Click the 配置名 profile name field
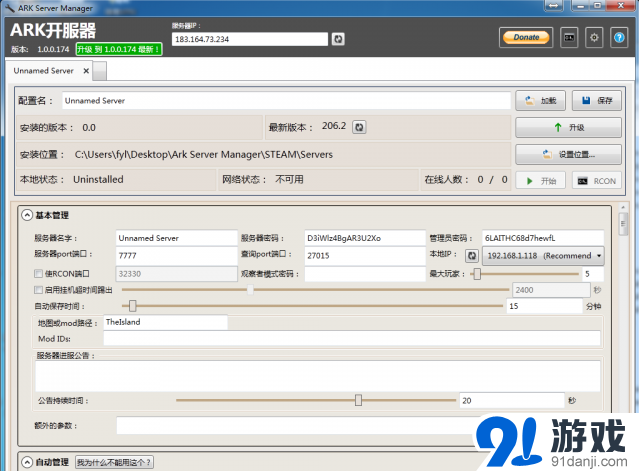 286,101
